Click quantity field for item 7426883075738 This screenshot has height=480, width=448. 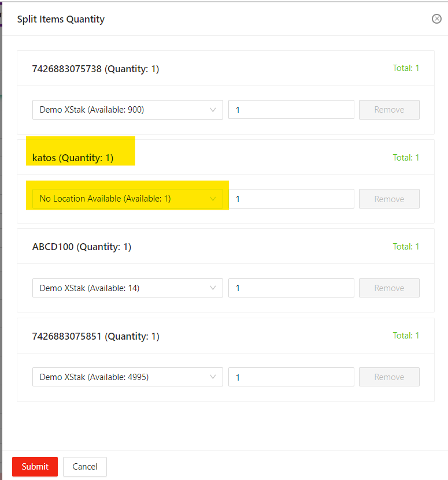click(291, 110)
